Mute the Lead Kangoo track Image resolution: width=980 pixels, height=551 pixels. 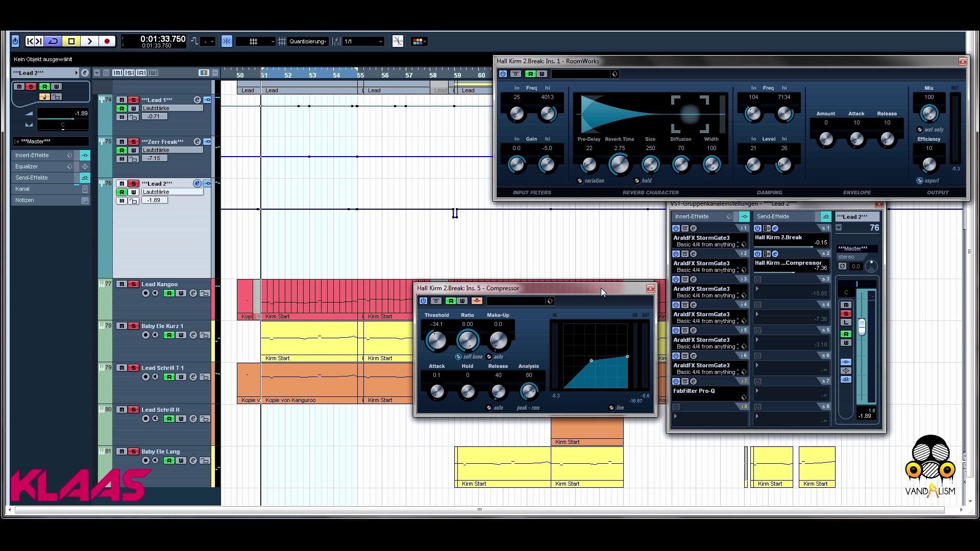(121, 284)
